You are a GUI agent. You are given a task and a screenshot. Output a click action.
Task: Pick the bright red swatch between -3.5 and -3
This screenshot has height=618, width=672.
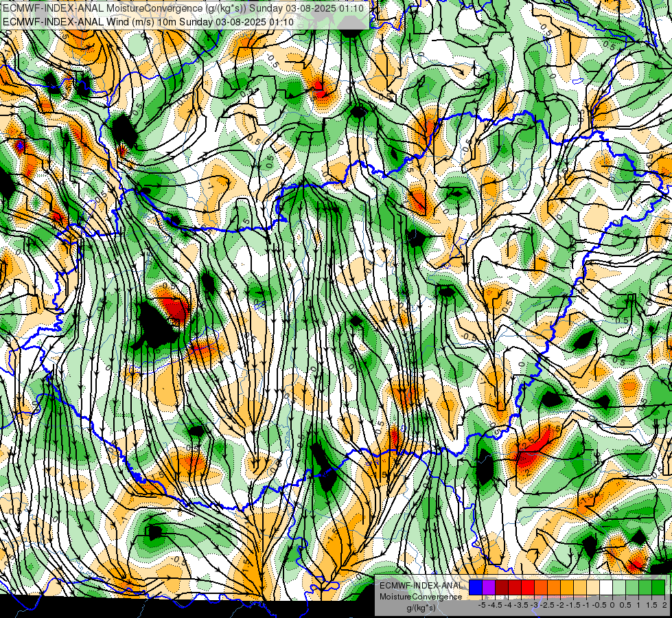[x=528, y=587]
